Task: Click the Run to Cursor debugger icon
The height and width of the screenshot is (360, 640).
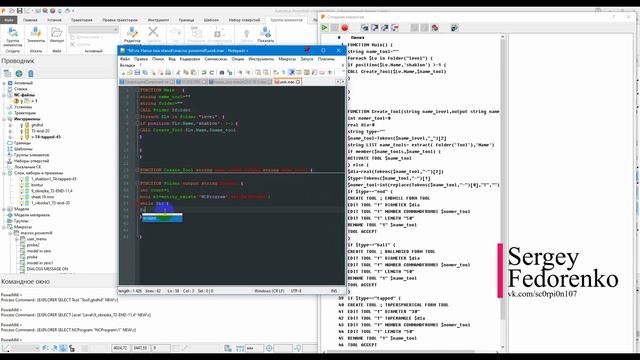Action: click(395, 27)
